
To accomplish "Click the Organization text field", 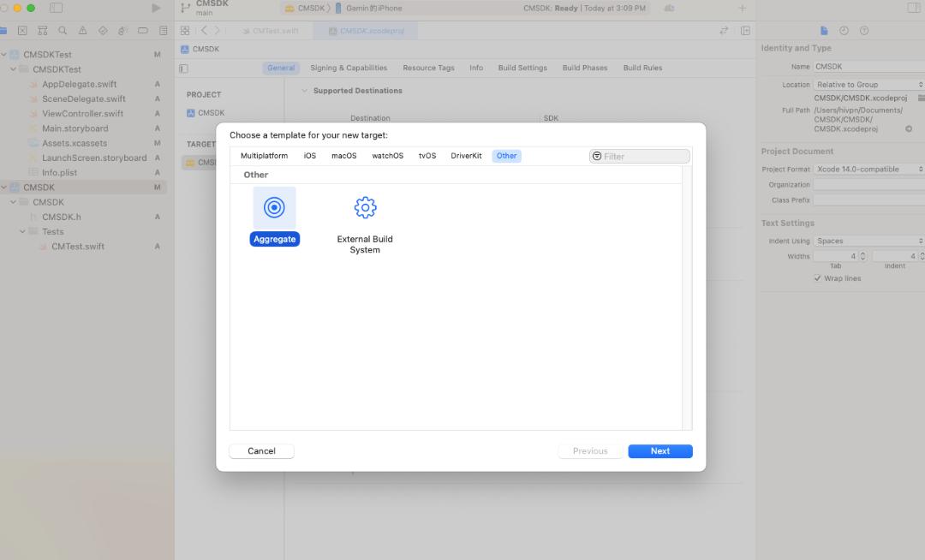I will click(x=869, y=184).
